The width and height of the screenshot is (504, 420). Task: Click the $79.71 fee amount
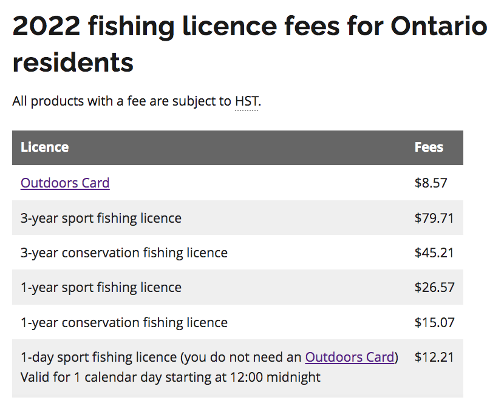(x=434, y=218)
